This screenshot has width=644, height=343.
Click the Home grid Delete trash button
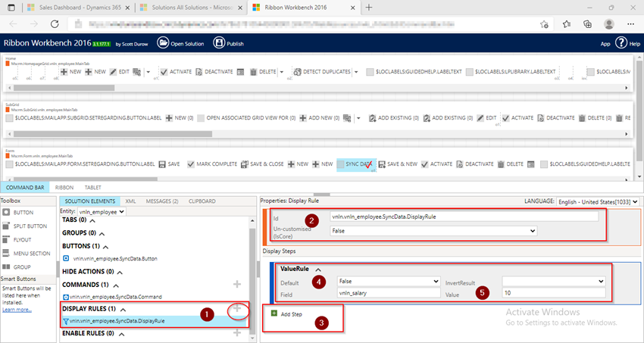coord(263,72)
